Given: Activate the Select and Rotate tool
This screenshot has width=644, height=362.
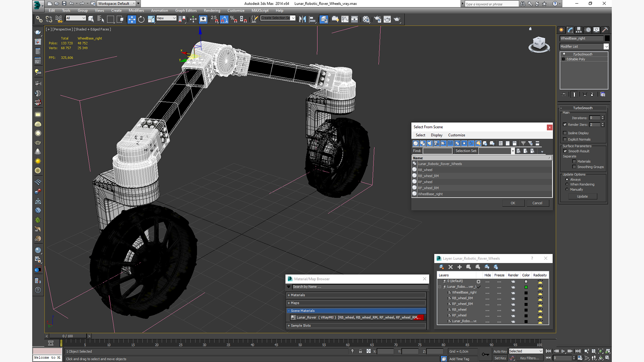Looking at the screenshot, I should (x=141, y=19).
